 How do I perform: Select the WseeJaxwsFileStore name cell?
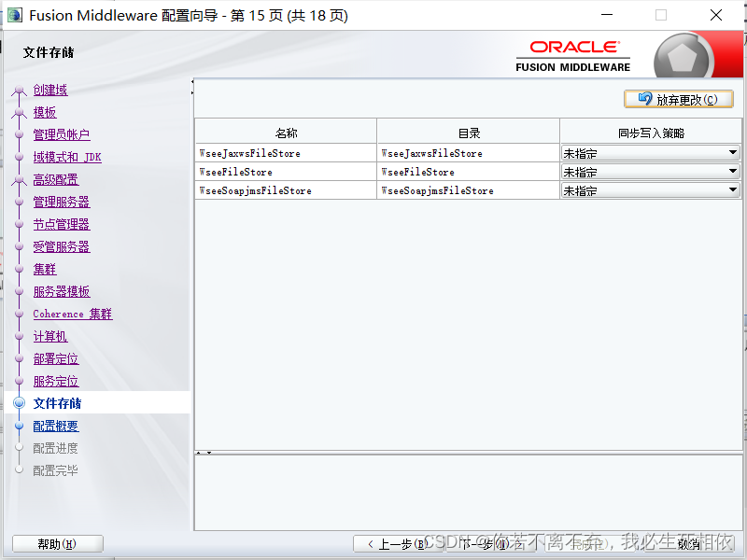click(286, 153)
